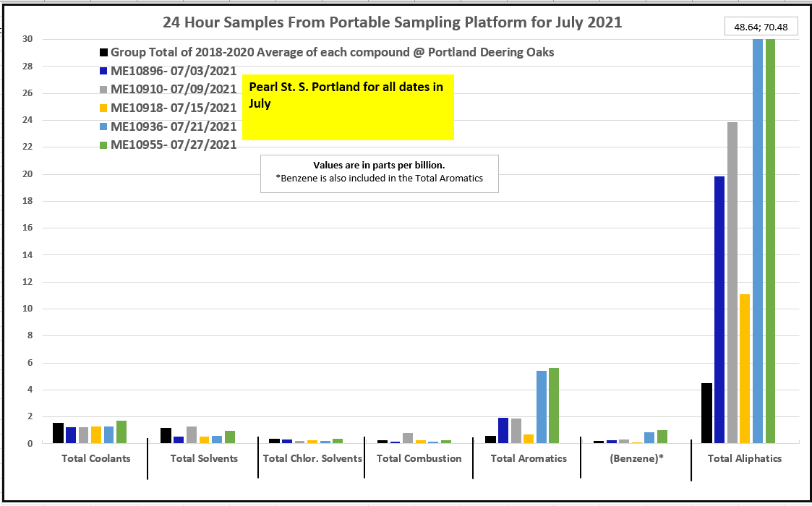
Task: Select the ME10936- 07/21/2021 legend entry
Action: point(173,126)
